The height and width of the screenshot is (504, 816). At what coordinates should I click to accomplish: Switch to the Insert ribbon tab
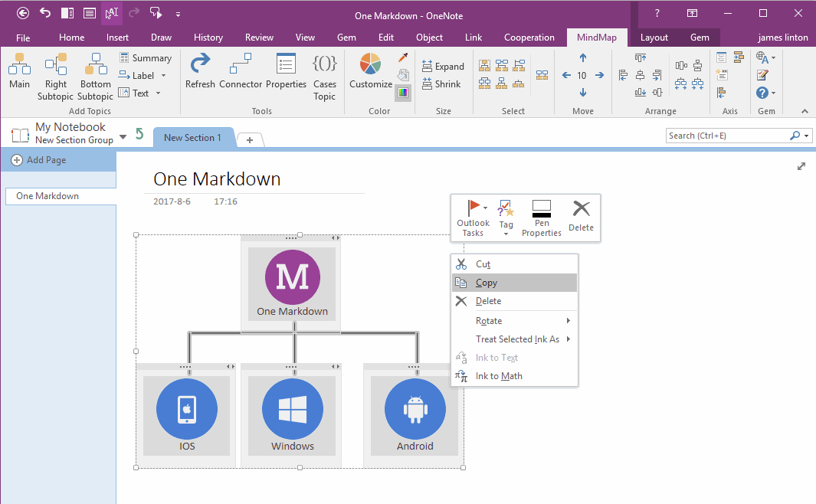pyautogui.click(x=118, y=38)
